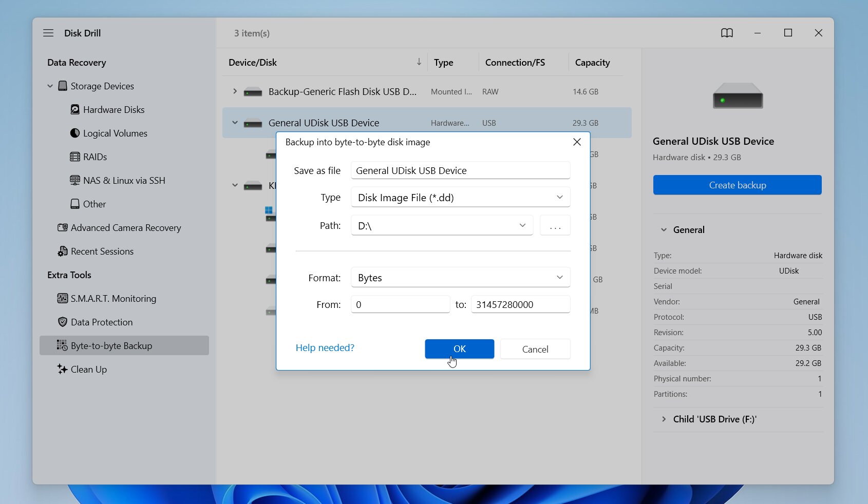Open the Data Protection tool

pyautogui.click(x=101, y=322)
